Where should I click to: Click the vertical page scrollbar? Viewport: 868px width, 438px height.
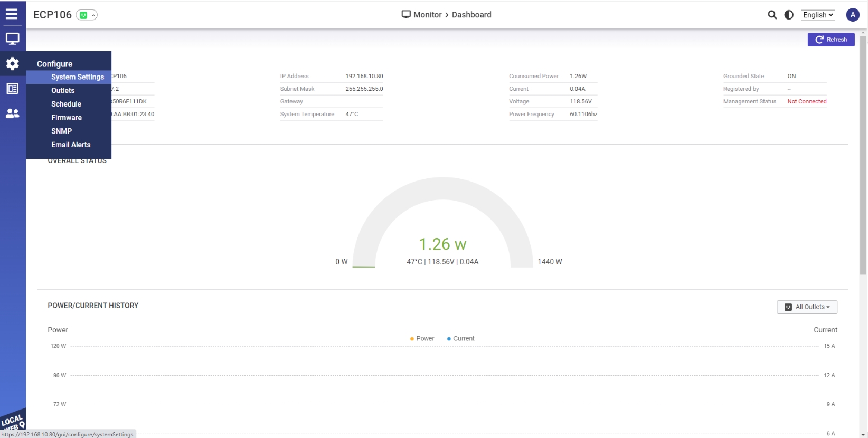pos(863,153)
